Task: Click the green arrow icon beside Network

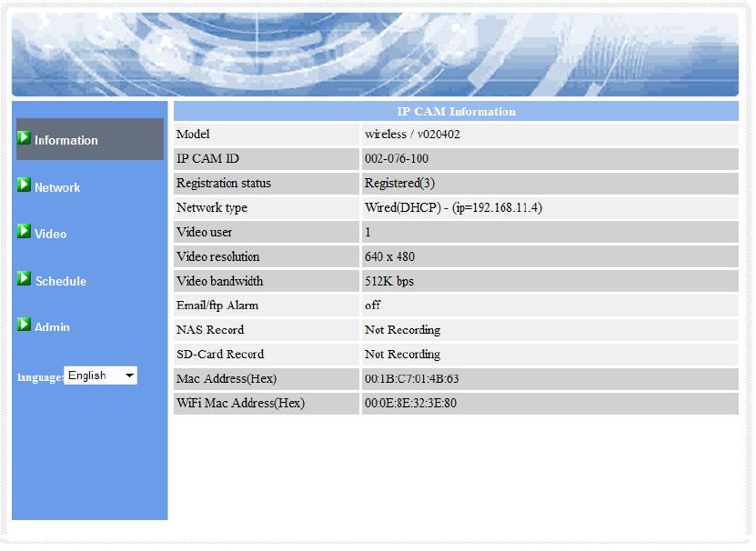Action: [x=24, y=185]
